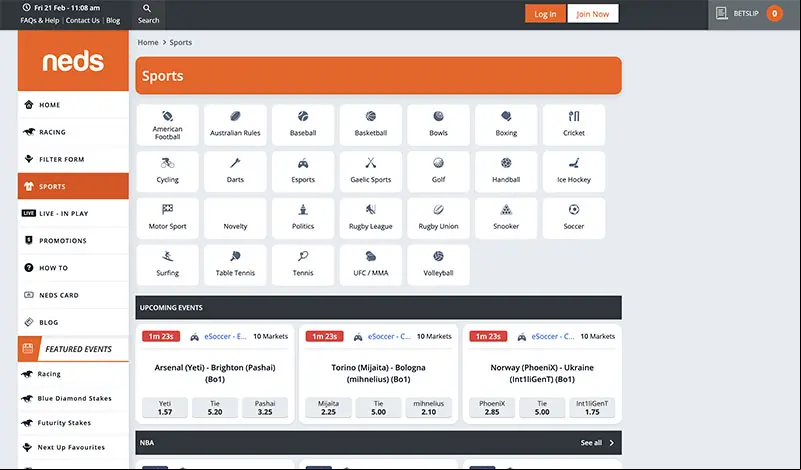Open the American Football sport tile
The height and width of the screenshot is (470, 801).
pyautogui.click(x=168, y=125)
